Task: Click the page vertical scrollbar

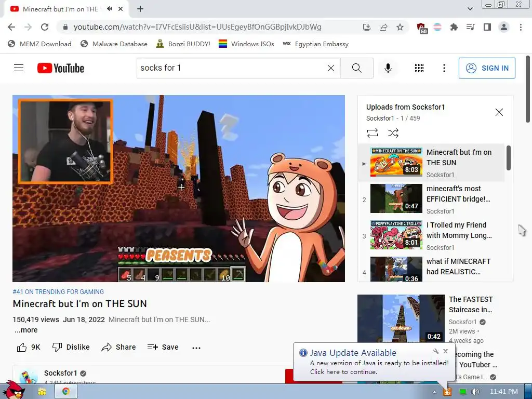Action: pos(528,89)
